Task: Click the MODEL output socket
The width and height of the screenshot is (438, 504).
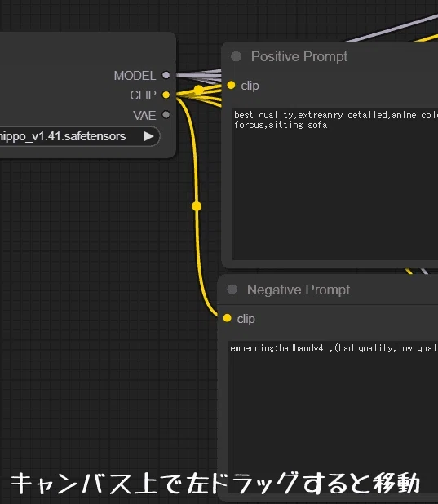Action: pos(166,75)
